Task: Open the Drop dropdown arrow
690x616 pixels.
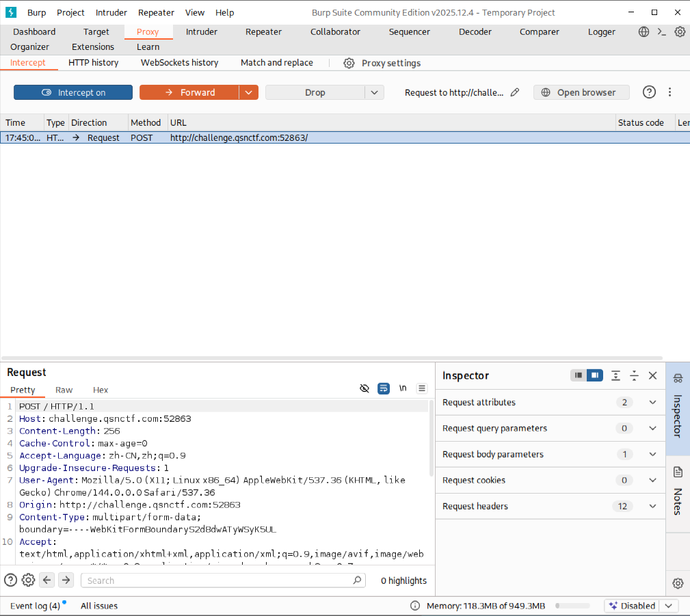Action: (x=375, y=92)
